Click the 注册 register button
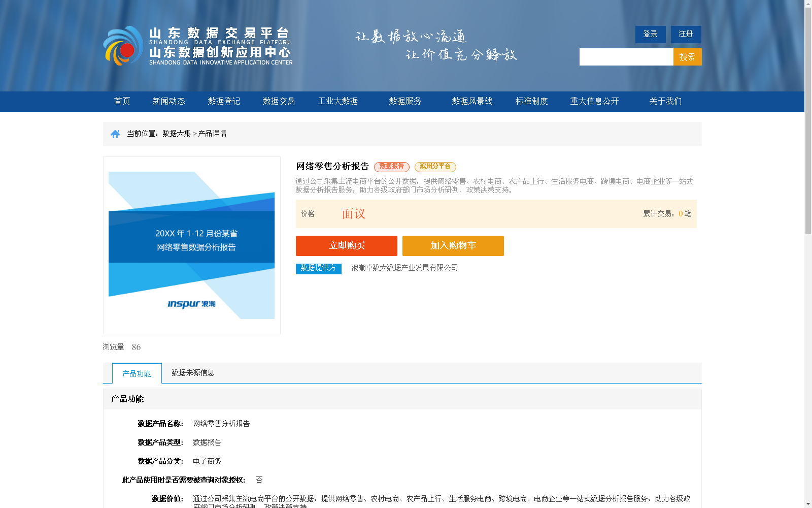The height and width of the screenshot is (508, 812). pyautogui.click(x=686, y=34)
